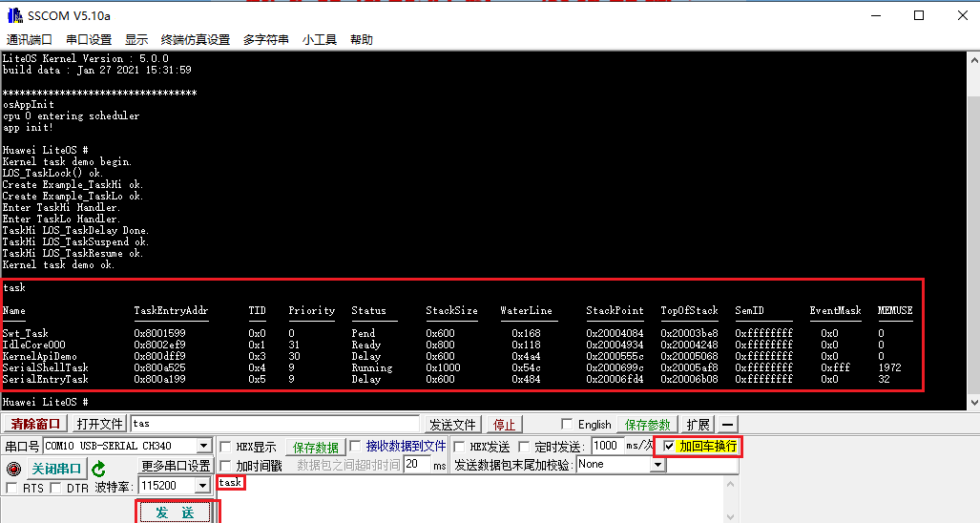980x523 pixels.
Task: Click the SSCOM app icon in title bar
Action: (14, 15)
